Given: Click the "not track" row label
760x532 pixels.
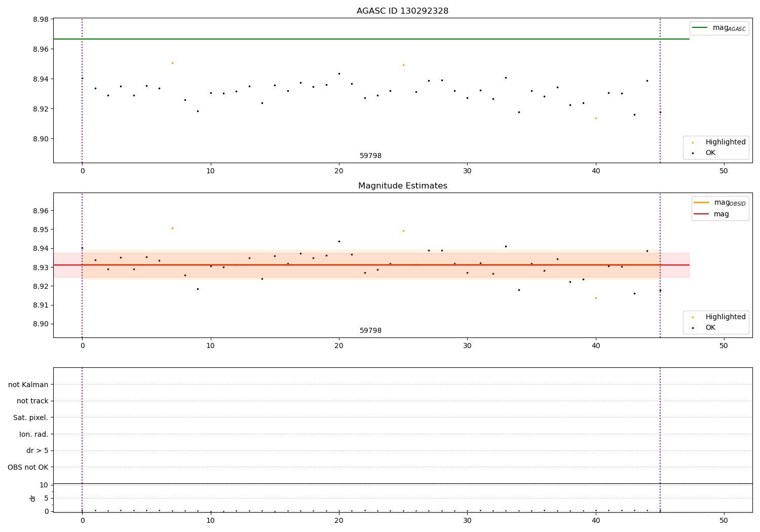Looking at the screenshot, I should tap(32, 401).
